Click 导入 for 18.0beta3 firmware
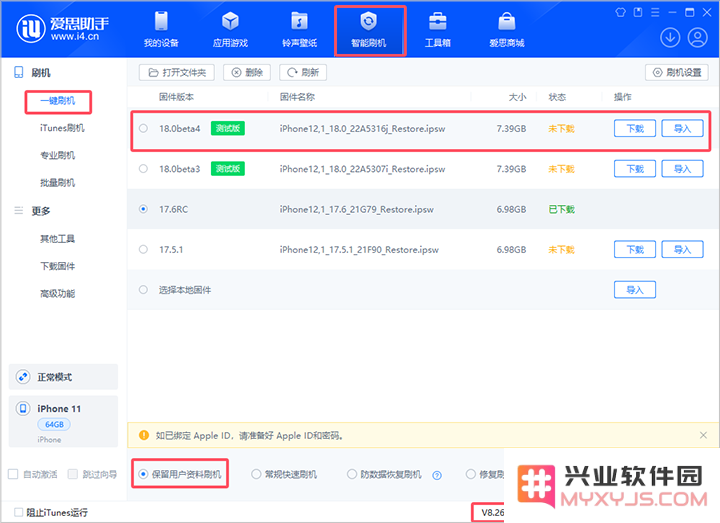Viewport: 720px width, 523px height. [x=682, y=169]
